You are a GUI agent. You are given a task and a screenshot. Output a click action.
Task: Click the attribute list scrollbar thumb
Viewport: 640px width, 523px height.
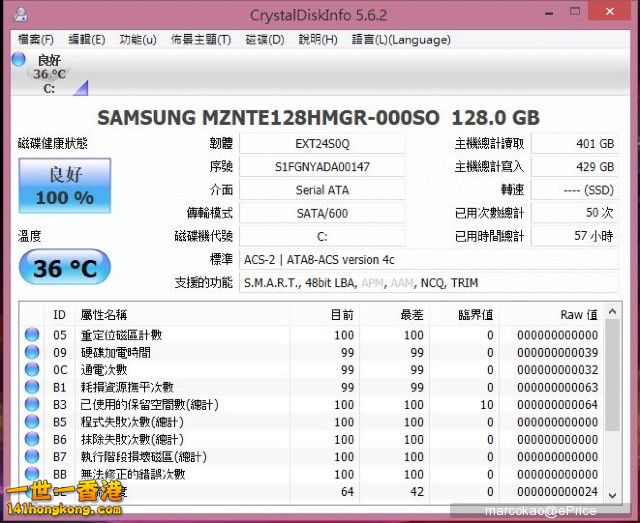(612, 375)
